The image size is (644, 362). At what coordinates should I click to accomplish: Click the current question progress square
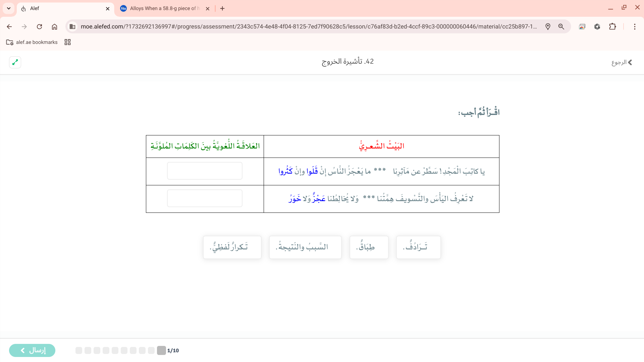pos(161,350)
